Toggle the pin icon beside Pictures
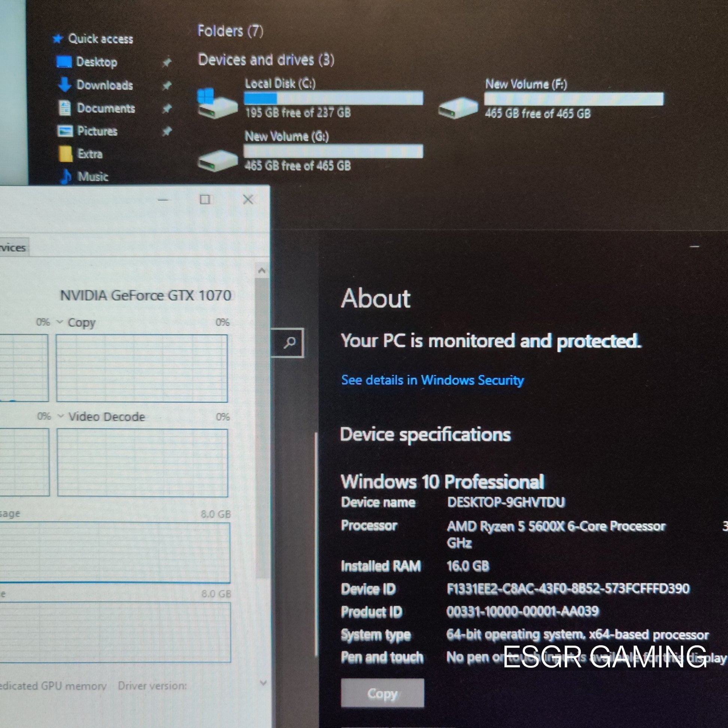728x728 pixels. [x=167, y=131]
